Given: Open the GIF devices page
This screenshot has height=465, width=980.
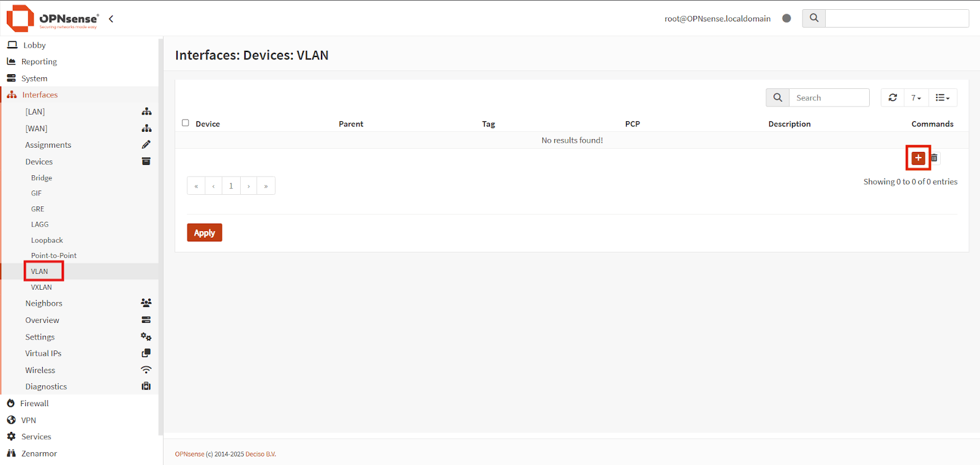Looking at the screenshot, I should (36, 193).
